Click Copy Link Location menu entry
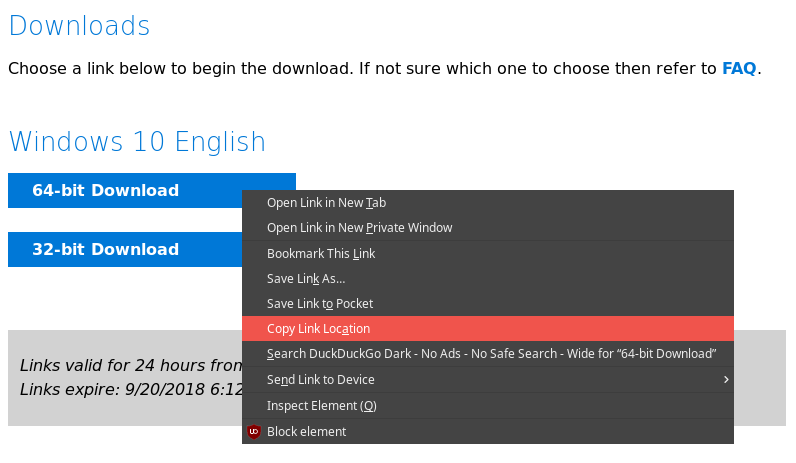The width and height of the screenshot is (796, 463). tap(318, 329)
